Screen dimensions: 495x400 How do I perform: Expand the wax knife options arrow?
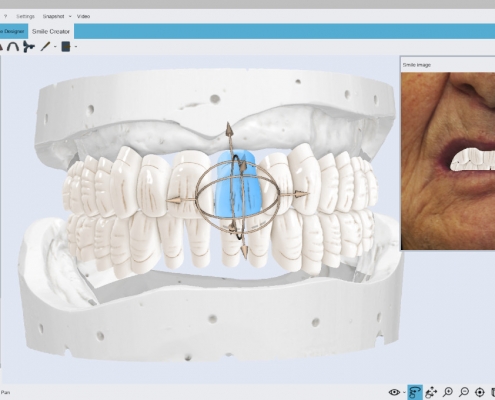(55, 47)
